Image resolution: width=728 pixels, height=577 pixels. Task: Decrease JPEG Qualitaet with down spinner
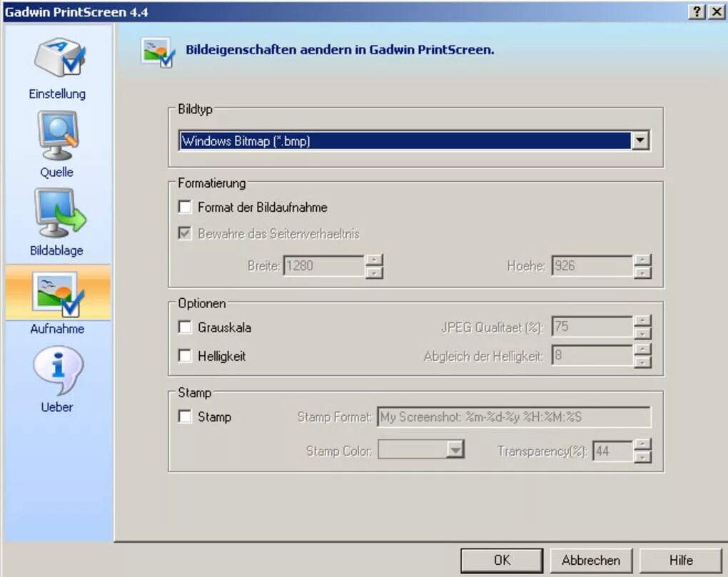642,333
